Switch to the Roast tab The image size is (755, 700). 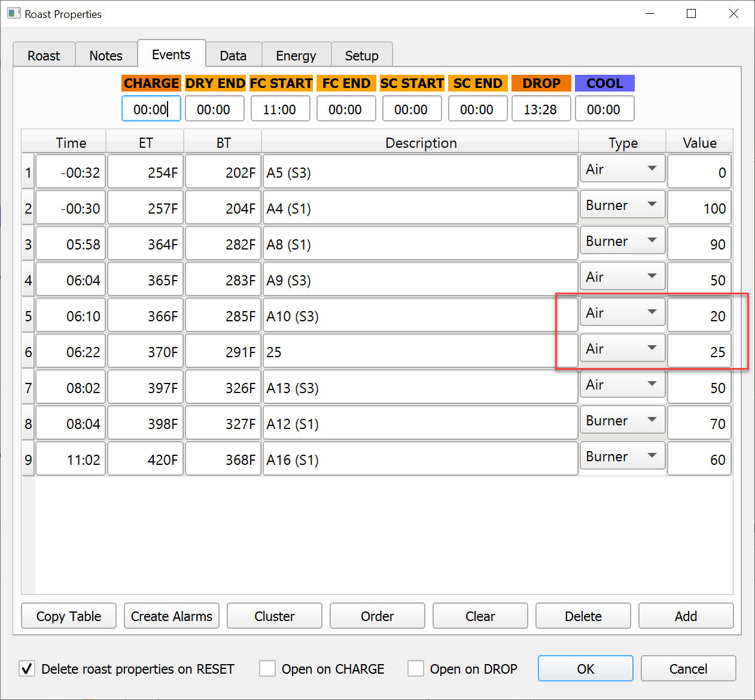point(43,54)
